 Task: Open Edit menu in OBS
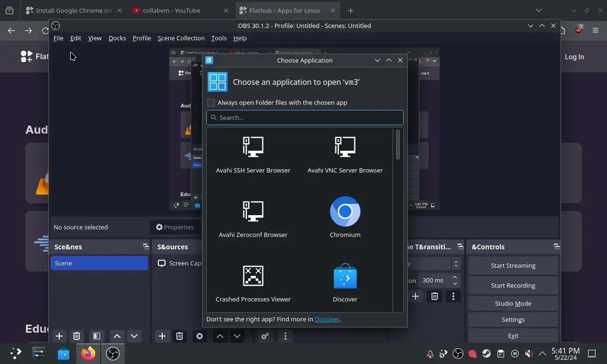point(76,38)
